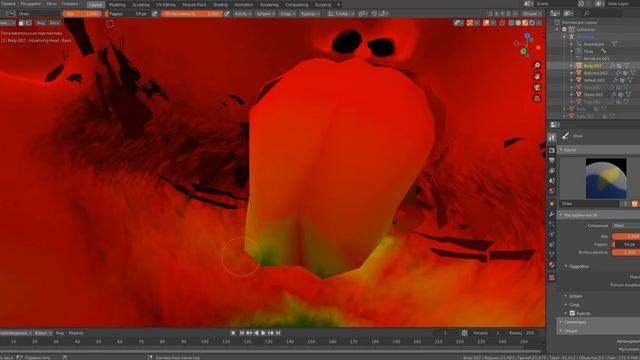The width and height of the screenshot is (640, 360).
Task: Expand Body.002 outliner entry
Action: (x=571, y=66)
